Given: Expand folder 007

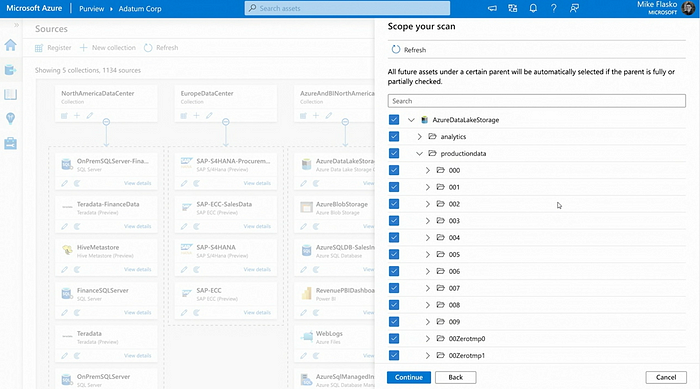Looking at the screenshot, I should [428, 288].
